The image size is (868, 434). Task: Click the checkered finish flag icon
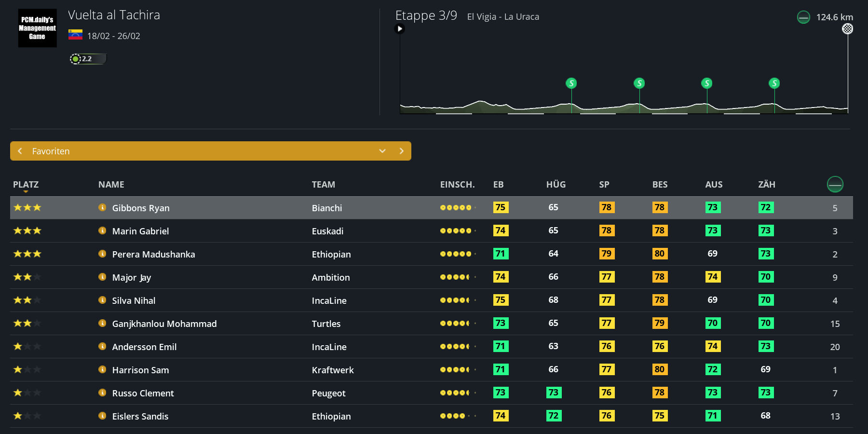pos(847,29)
